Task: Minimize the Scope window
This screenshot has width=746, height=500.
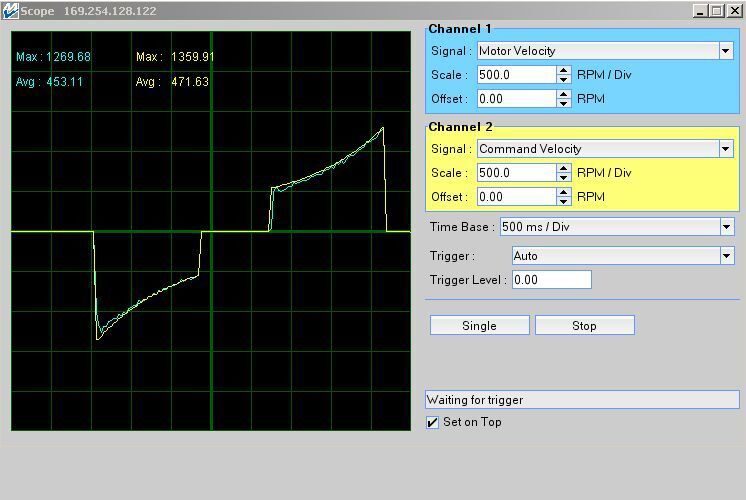Action: click(x=700, y=10)
